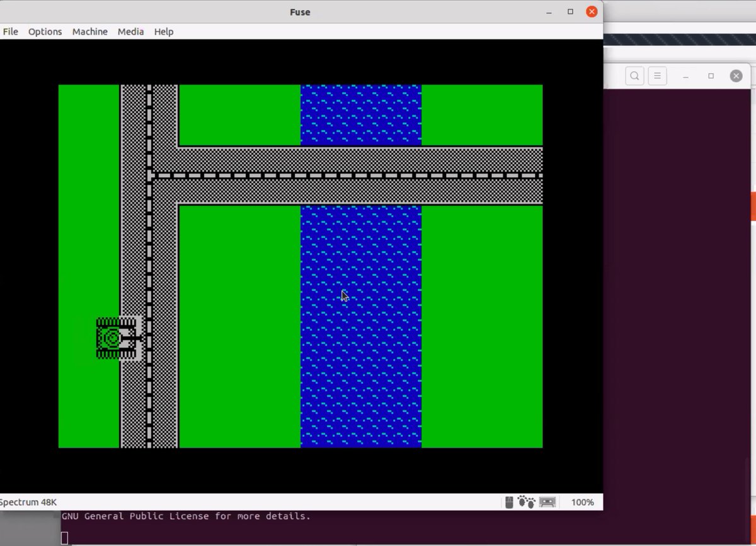Screen dimensions: 756x546
Task: Click the terminal cursor prompt
Action: (64, 538)
